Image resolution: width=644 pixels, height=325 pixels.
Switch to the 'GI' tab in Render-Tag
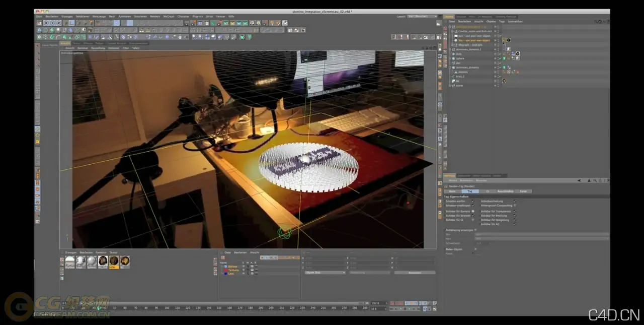[487, 191]
